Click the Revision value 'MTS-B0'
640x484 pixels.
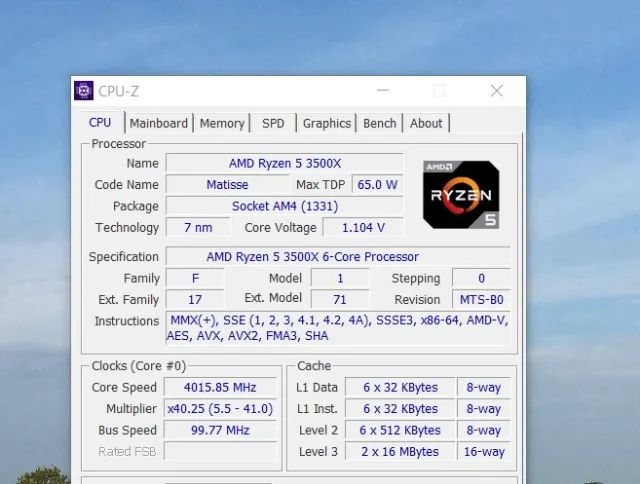tap(481, 300)
